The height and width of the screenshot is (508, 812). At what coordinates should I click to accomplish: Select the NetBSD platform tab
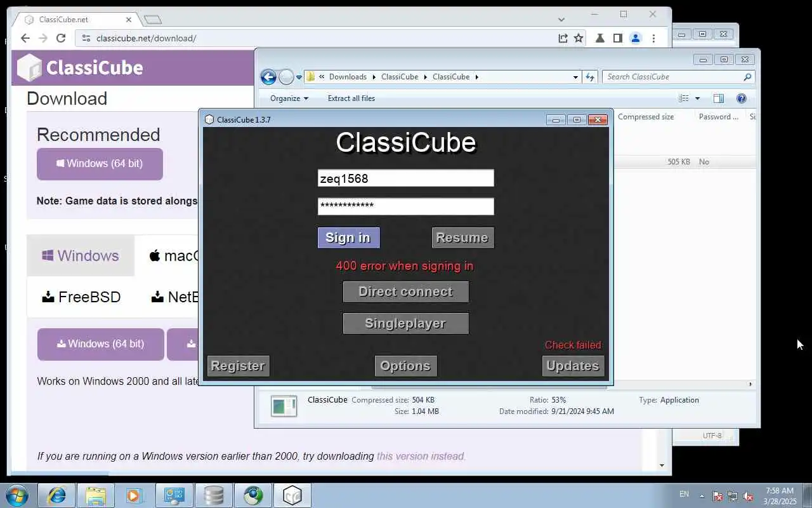point(175,297)
